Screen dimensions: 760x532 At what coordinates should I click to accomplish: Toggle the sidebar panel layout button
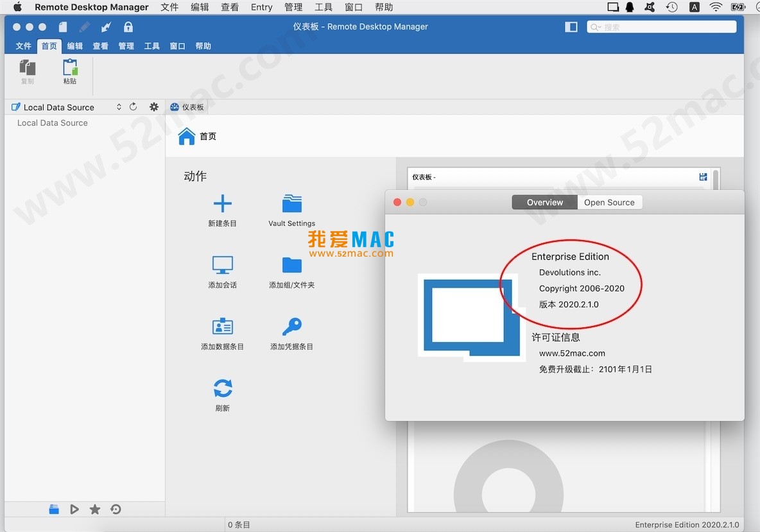pos(571,27)
